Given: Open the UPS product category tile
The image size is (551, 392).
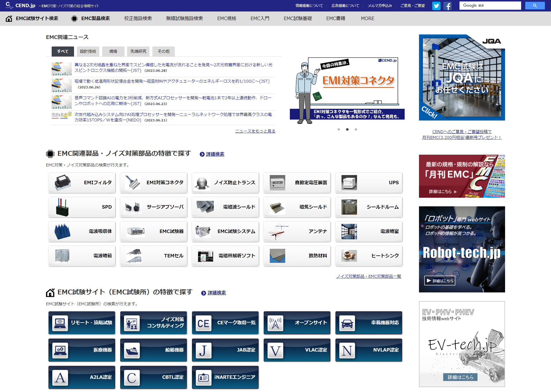Looking at the screenshot, I should coord(369,183).
